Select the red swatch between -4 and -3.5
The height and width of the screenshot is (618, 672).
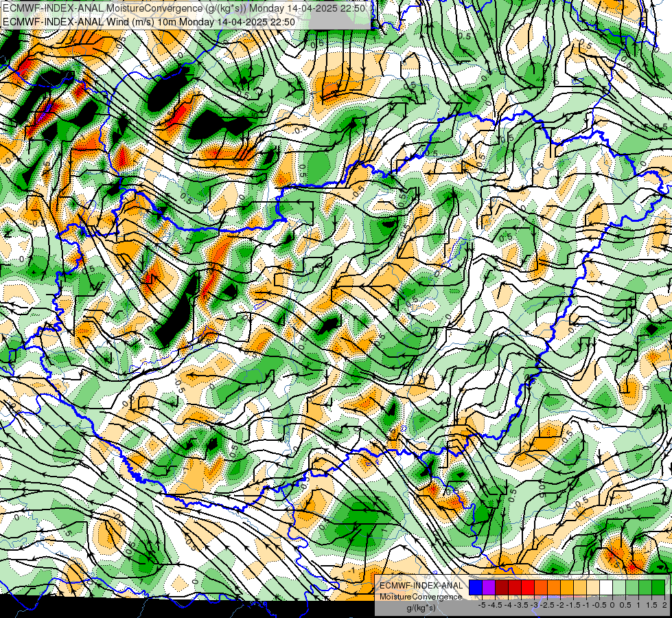pos(515,587)
